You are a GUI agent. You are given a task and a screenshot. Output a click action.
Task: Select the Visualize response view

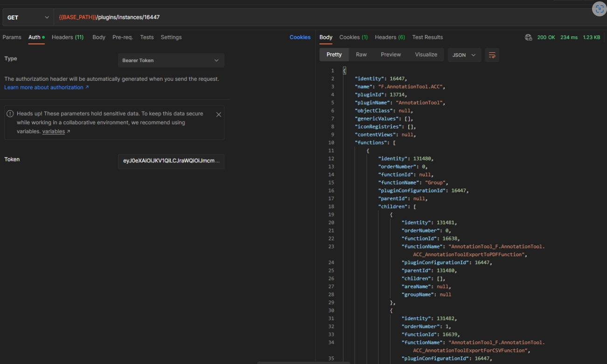pos(426,55)
